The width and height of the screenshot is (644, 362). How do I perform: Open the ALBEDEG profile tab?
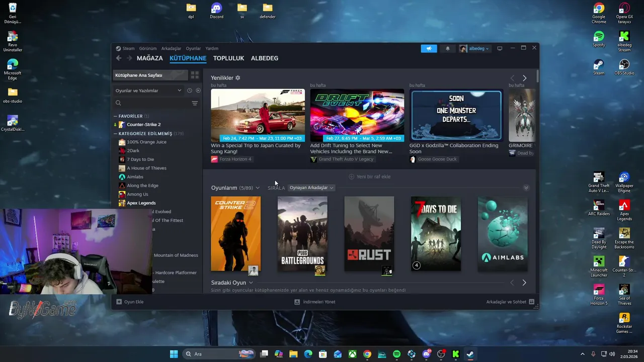pyautogui.click(x=265, y=58)
